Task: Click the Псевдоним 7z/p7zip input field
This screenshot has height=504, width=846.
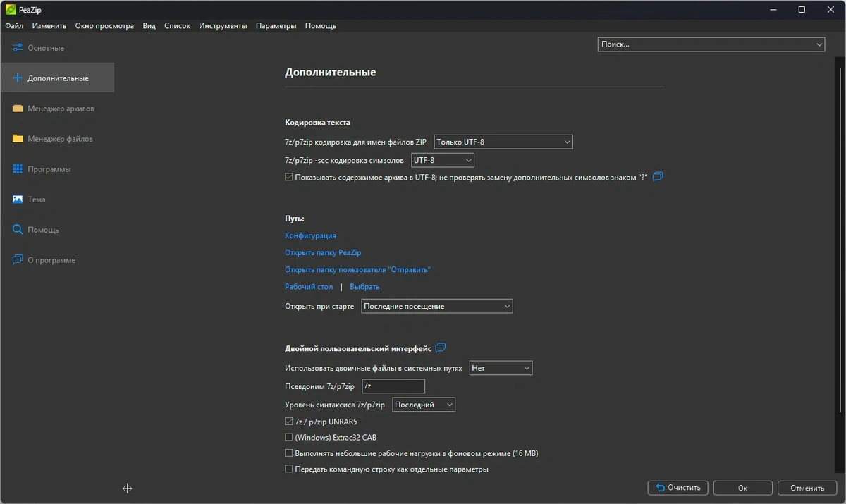Action: click(x=393, y=386)
